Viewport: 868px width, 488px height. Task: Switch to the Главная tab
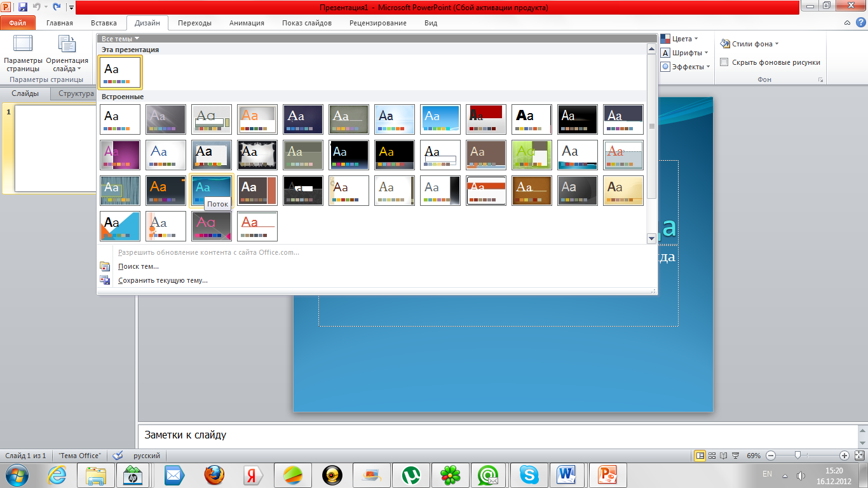[x=60, y=23]
